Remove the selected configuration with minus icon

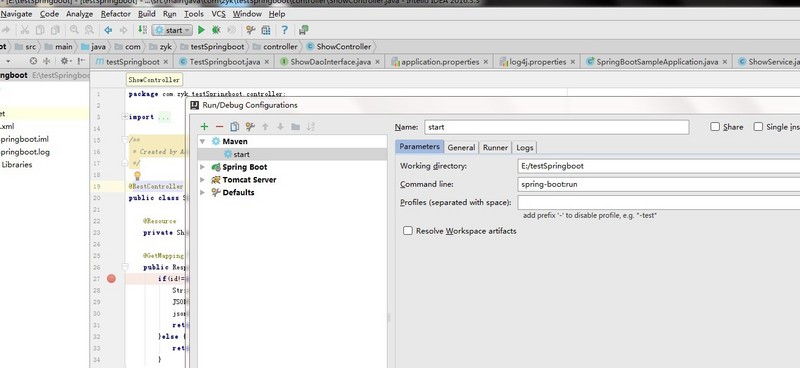click(x=219, y=127)
